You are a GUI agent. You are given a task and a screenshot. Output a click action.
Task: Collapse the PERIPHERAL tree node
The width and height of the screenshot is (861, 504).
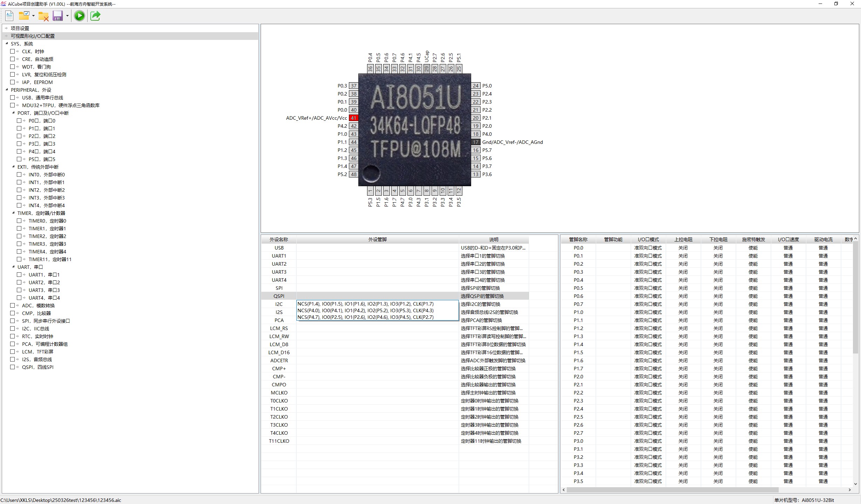click(7, 90)
